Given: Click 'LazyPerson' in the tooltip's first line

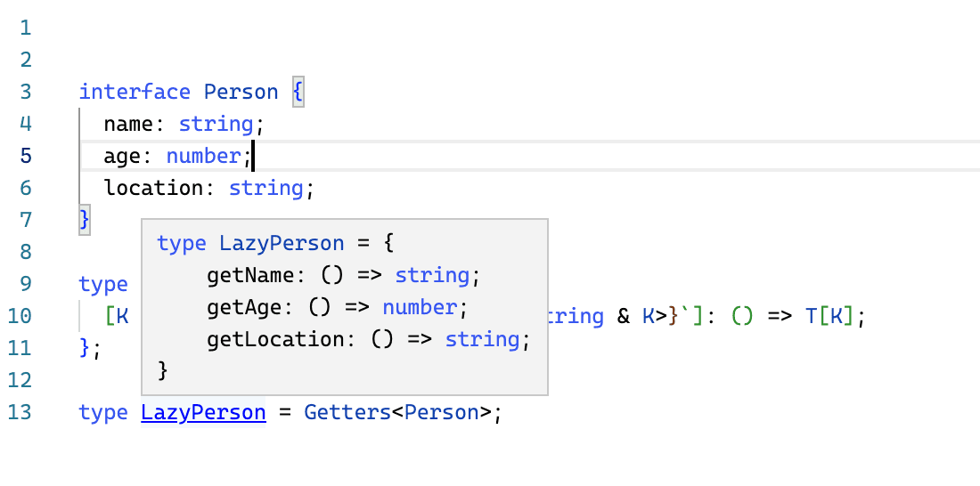Looking at the screenshot, I should (x=282, y=244).
